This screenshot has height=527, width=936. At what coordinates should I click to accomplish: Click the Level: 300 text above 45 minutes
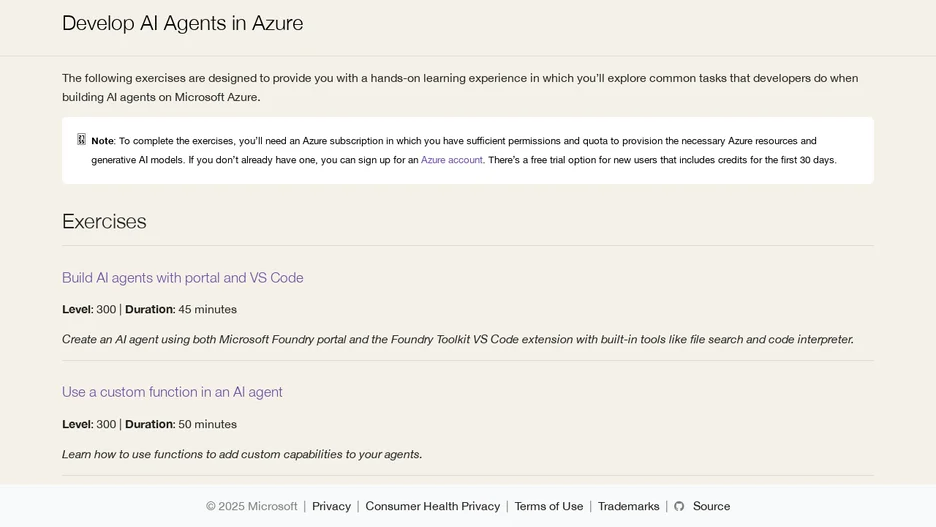(x=89, y=309)
